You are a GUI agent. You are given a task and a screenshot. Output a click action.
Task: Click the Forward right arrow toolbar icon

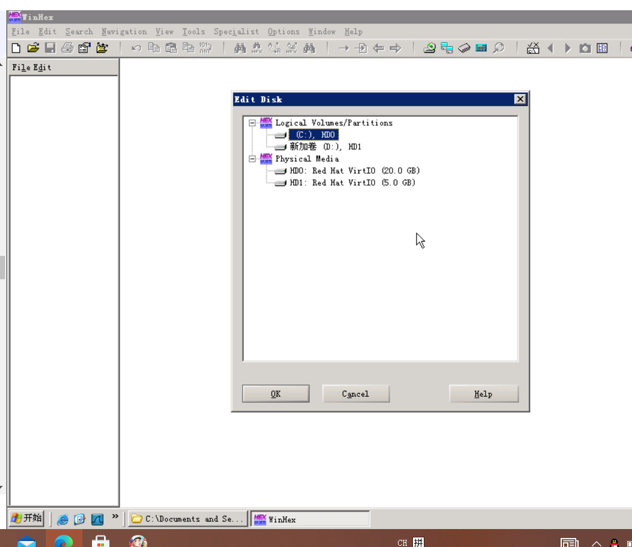click(395, 48)
